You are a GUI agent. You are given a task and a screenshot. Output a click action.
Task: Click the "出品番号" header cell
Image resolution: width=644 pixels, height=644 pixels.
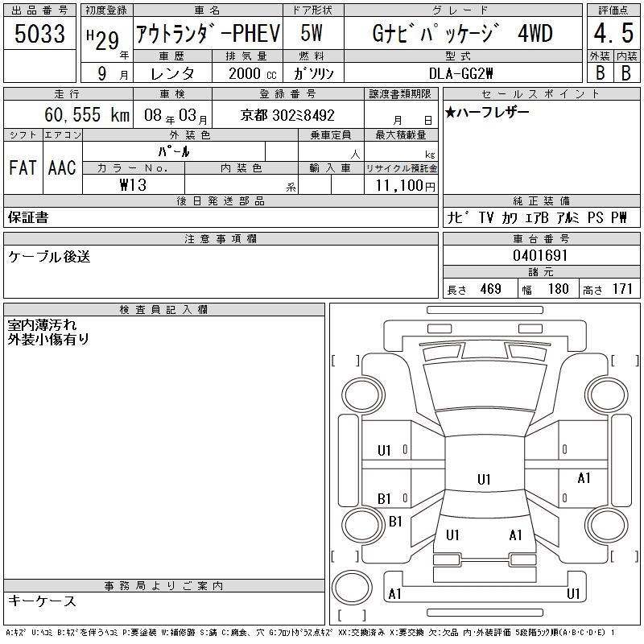click(39, 10)
